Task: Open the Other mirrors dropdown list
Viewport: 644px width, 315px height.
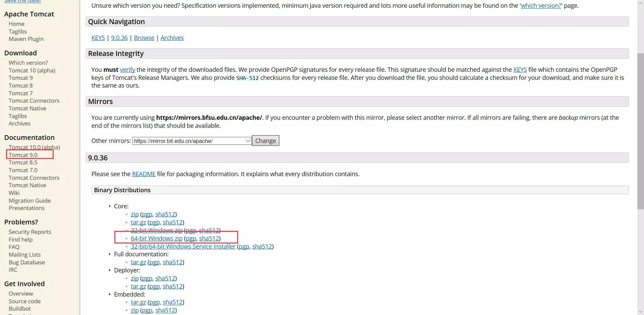Action: [192, 141]
